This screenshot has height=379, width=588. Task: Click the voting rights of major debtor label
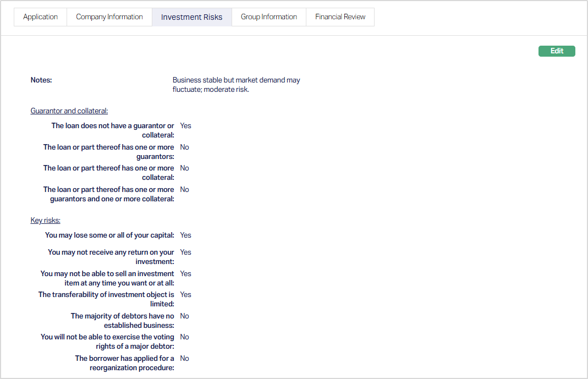point(107,342)
